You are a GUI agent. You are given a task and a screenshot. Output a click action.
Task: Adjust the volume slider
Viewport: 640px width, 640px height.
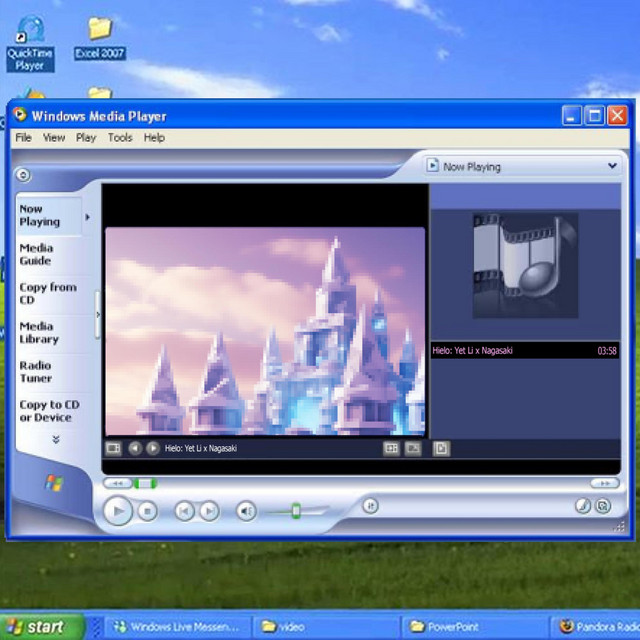[296, 511]
